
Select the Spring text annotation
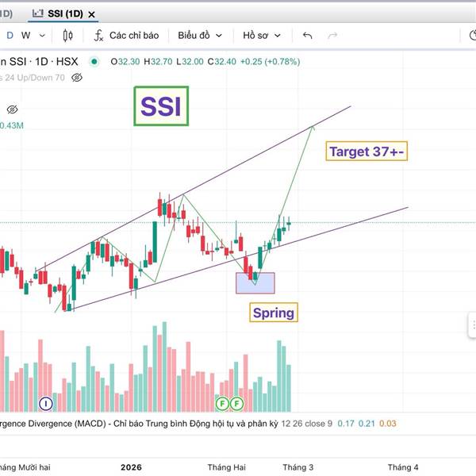tap(274, 313)
